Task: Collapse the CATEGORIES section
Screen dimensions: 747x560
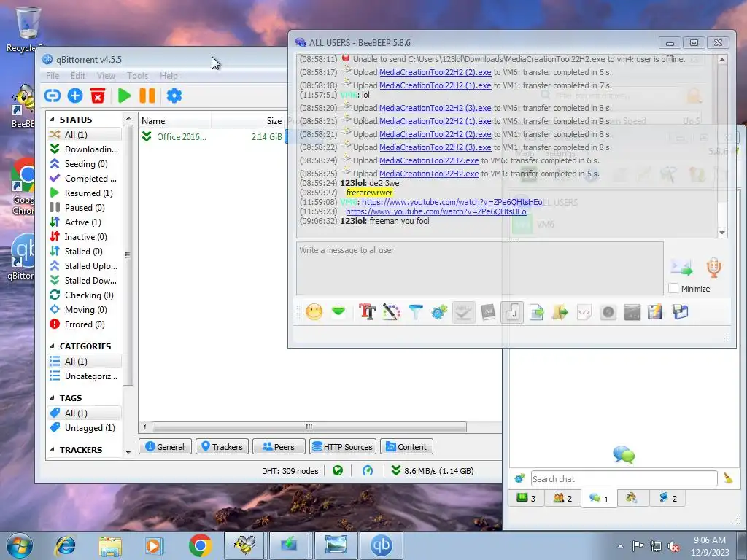Action: point(52,346)
